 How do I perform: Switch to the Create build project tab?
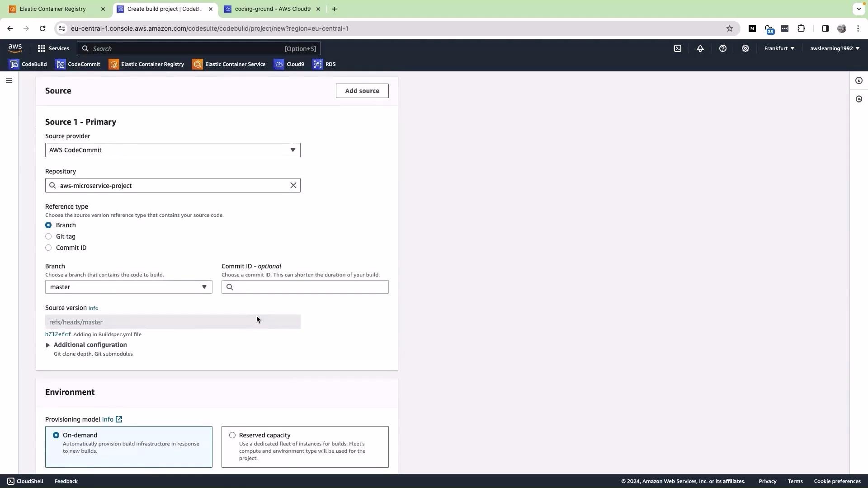[x=164, y=9]
